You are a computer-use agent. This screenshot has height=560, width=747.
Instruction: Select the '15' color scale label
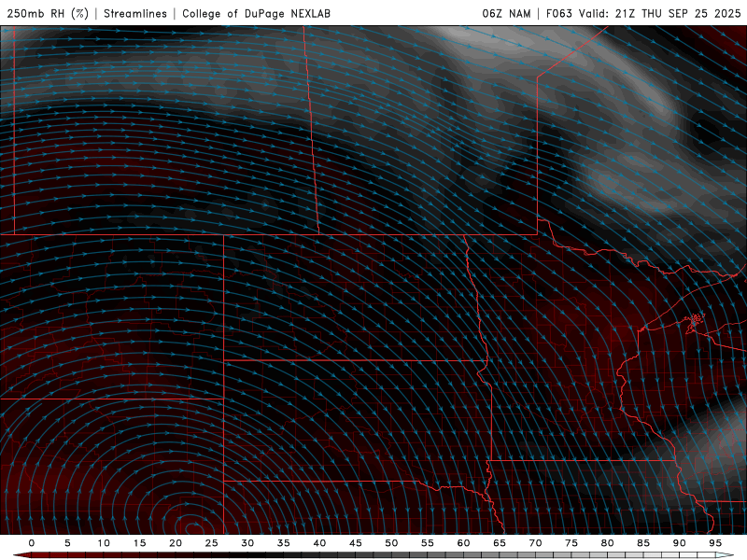(139, 543)
